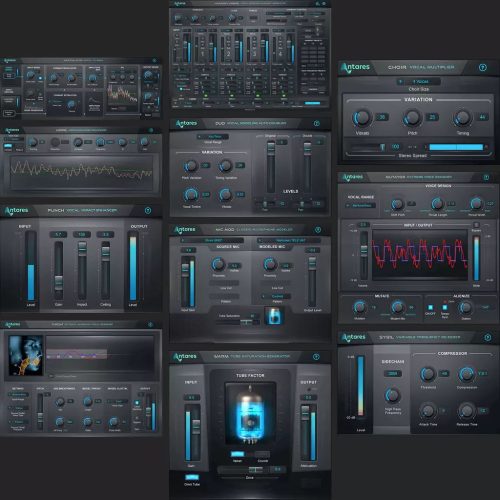Open the Choir Size voices dropdown

[418, 81]
